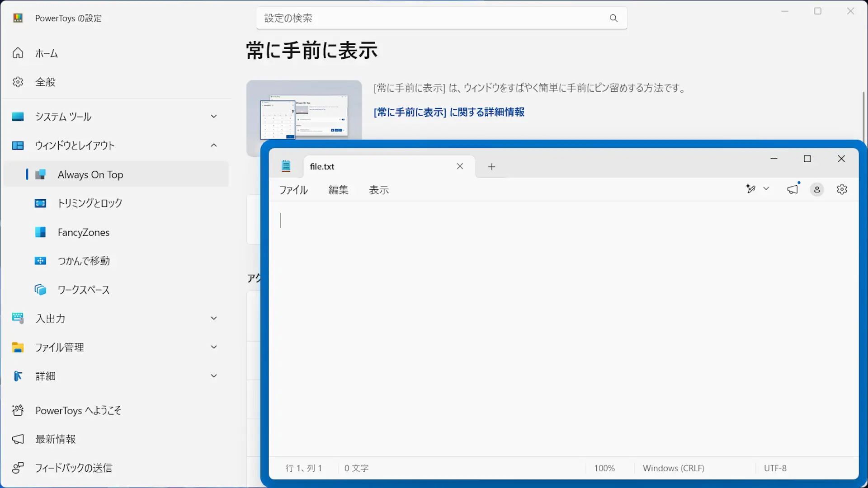The height and width of the screenshot is (488, 868).
Task: Open Notepad account profile icon
Action: click(x=817, y=189)
